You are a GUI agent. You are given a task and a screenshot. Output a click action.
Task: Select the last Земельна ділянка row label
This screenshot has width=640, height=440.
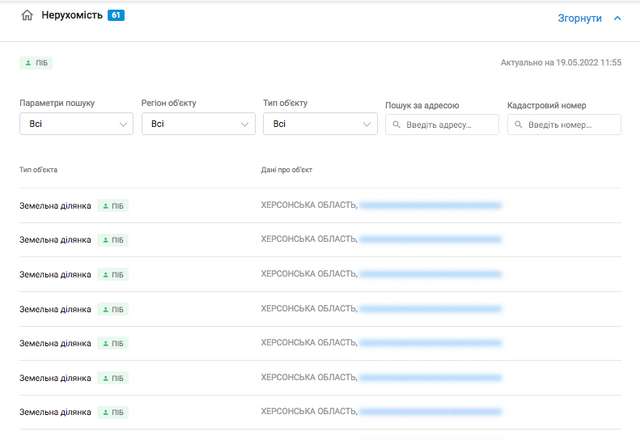[x=55, y=412]
